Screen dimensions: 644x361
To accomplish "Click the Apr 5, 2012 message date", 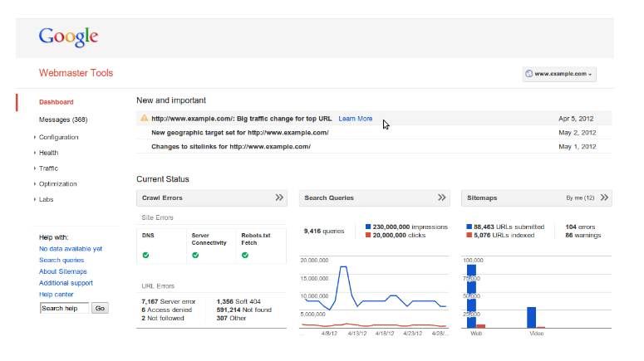I will pyautogui.click(x=576, y=119).
